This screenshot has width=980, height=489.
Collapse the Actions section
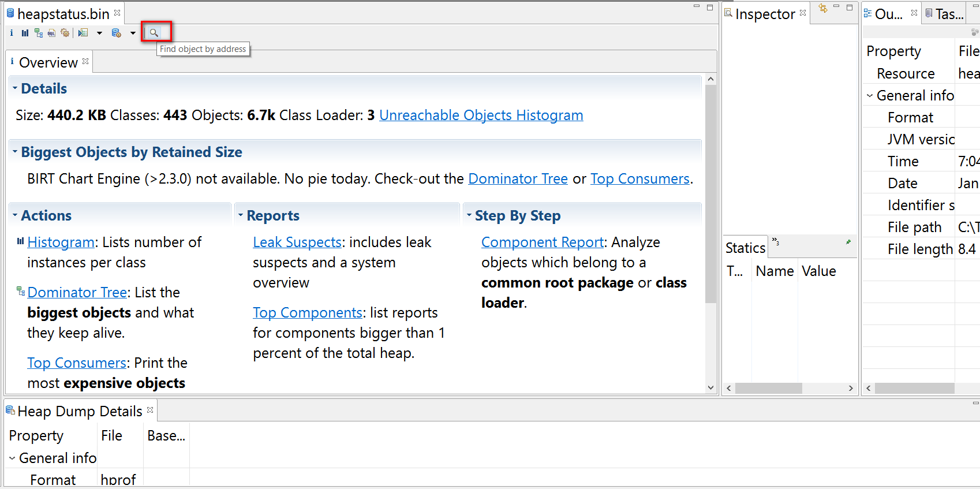click(15, 215)
